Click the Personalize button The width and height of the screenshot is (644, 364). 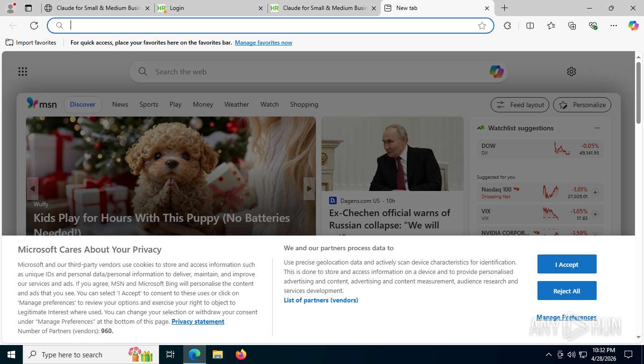point(582,105)
